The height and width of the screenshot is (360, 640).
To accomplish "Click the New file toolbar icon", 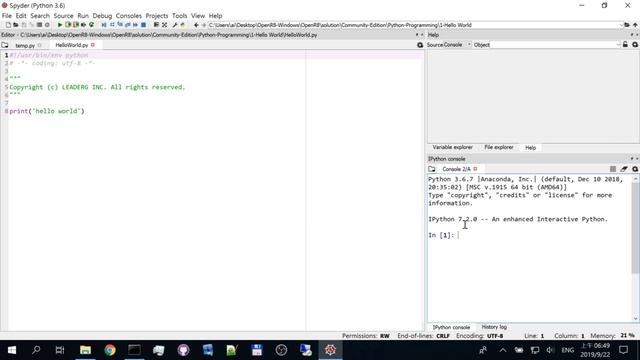I will [8, 25].
